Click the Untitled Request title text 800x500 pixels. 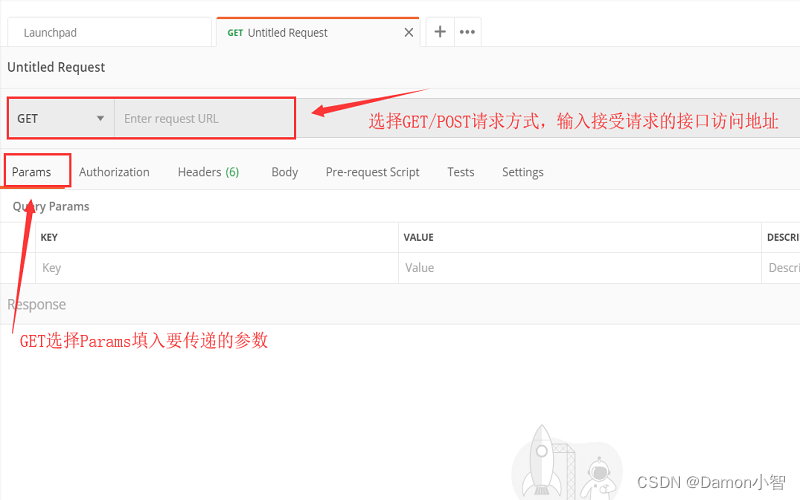click(56, 67)
